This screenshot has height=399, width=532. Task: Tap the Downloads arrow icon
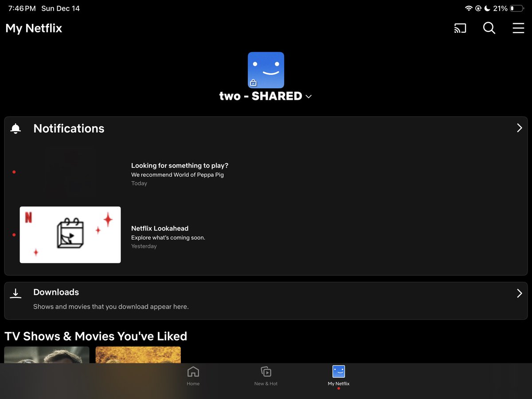click(16, 293)
